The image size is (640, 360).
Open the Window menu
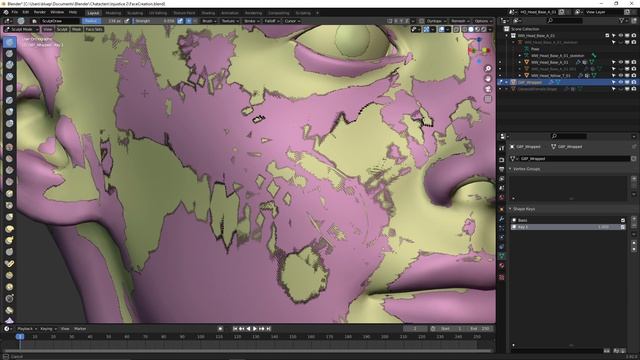57,12
